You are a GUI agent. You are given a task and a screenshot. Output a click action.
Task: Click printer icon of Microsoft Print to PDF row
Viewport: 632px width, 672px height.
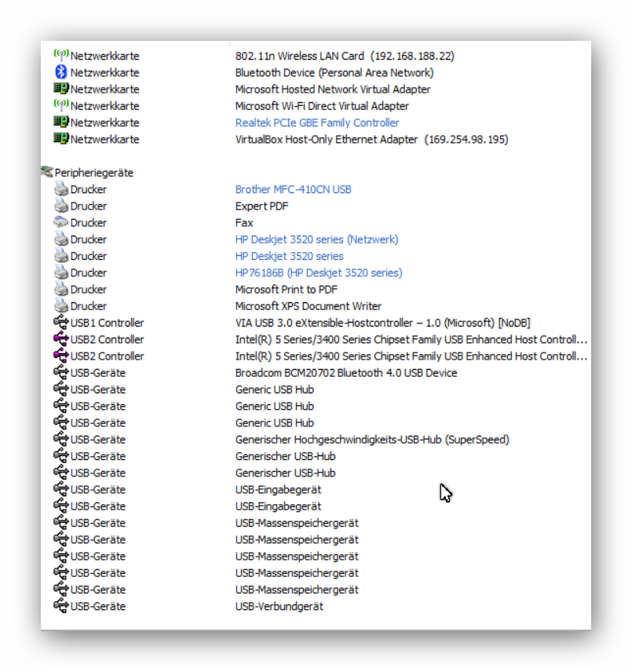click(x=61, y=289)
